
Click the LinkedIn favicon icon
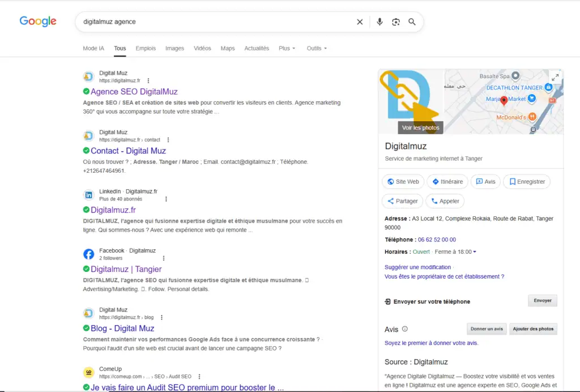click(89, 195)
